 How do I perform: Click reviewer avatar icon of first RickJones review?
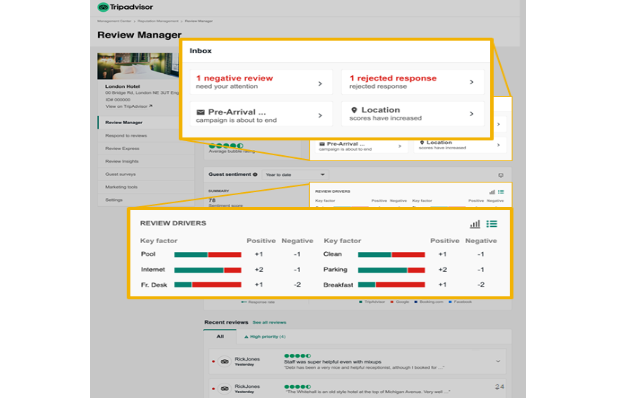[225, 361]
